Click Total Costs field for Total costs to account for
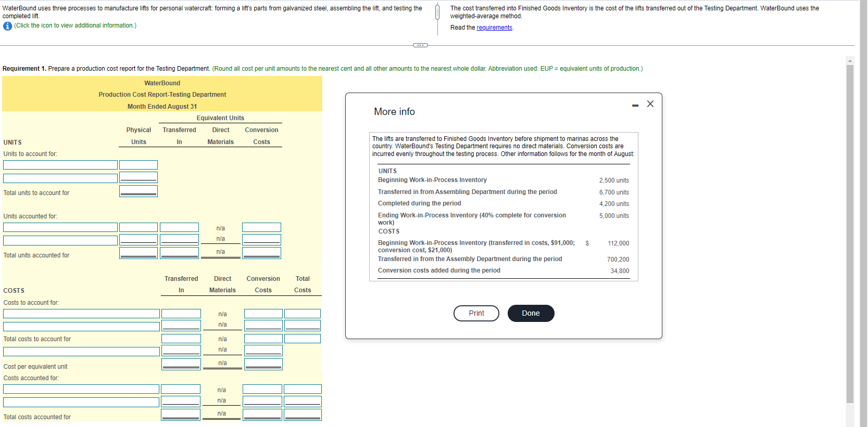This screenshot has height=427, width=868. (303, 339)
